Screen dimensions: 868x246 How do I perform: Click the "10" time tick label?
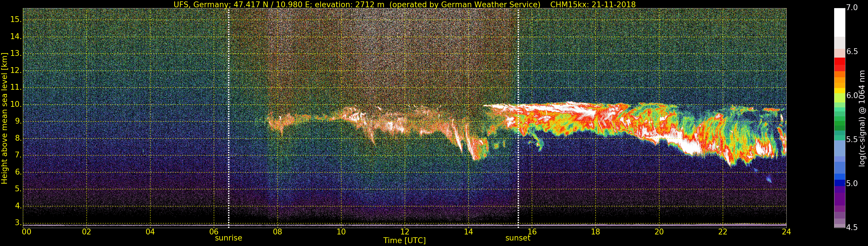(x=341, y=232)
